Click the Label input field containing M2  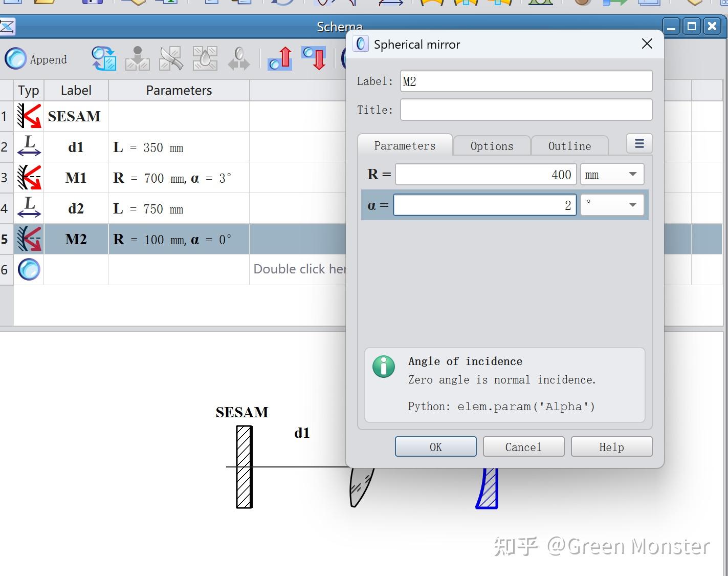(x=526, y=81)
